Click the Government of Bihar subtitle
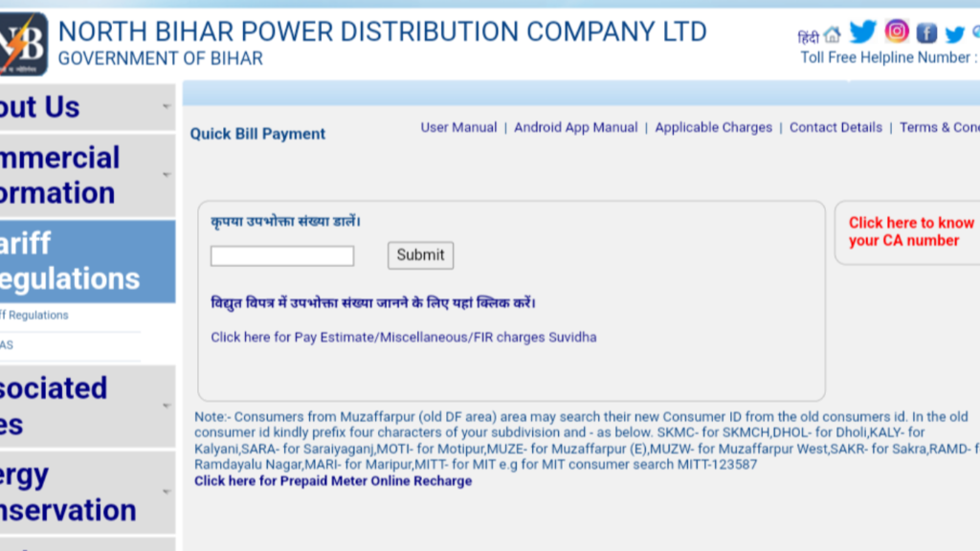The image size is (980, 551). (161, 58)
